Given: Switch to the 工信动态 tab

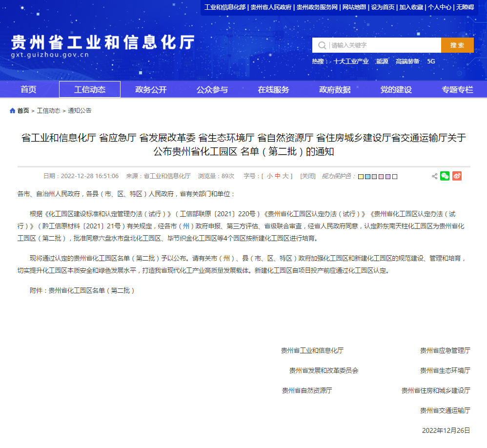Looking at the screenshot, I should pyautogui.click(x=89, y=89).
